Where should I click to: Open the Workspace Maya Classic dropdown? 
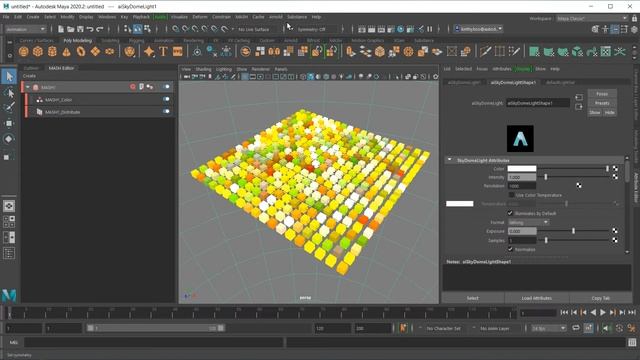click(591, 18)
